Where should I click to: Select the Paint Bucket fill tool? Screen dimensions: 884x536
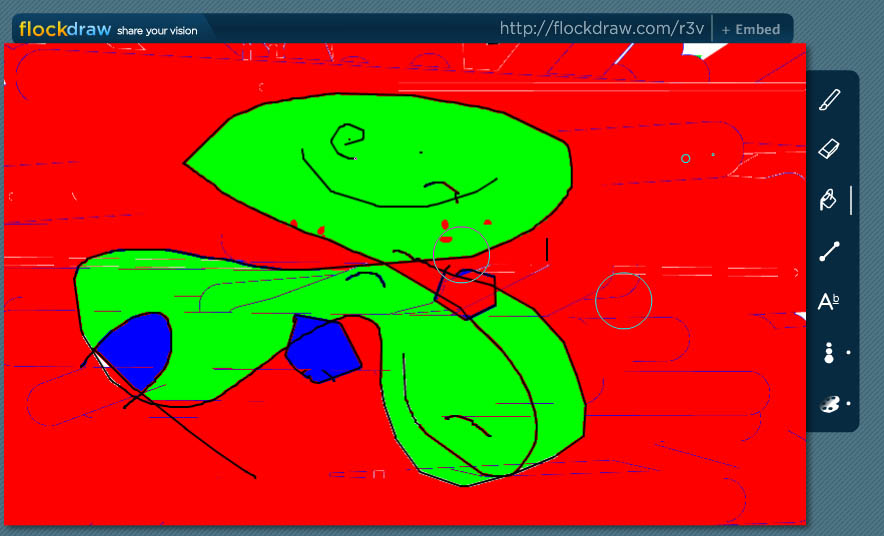(x=828, y=201)
